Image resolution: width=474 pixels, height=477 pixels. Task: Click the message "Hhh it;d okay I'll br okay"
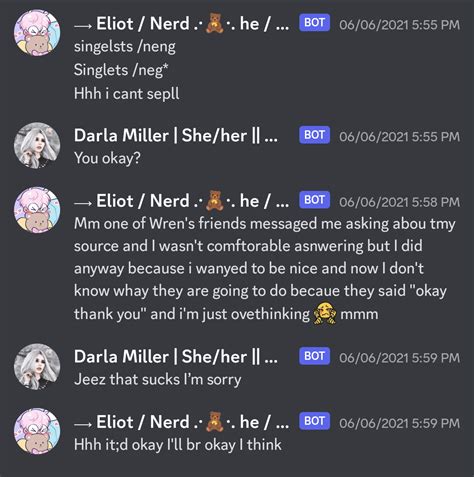(178, 445)
